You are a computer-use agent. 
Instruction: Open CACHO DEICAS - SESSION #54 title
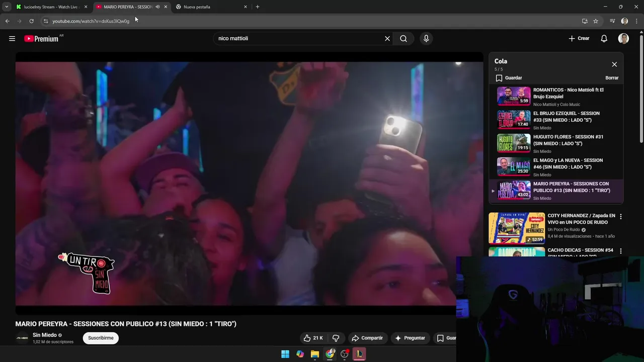(x=581, y=253)
